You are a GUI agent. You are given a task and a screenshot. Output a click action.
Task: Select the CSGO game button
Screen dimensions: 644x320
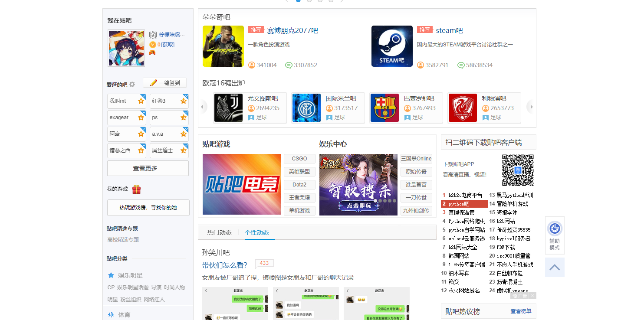pyautogui.click(x=299, y=159)
